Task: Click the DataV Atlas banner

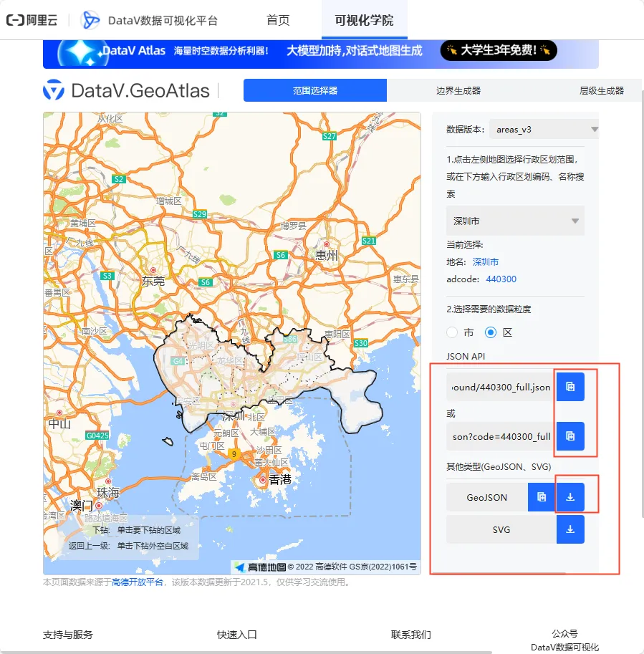Action: pos(321,54)
